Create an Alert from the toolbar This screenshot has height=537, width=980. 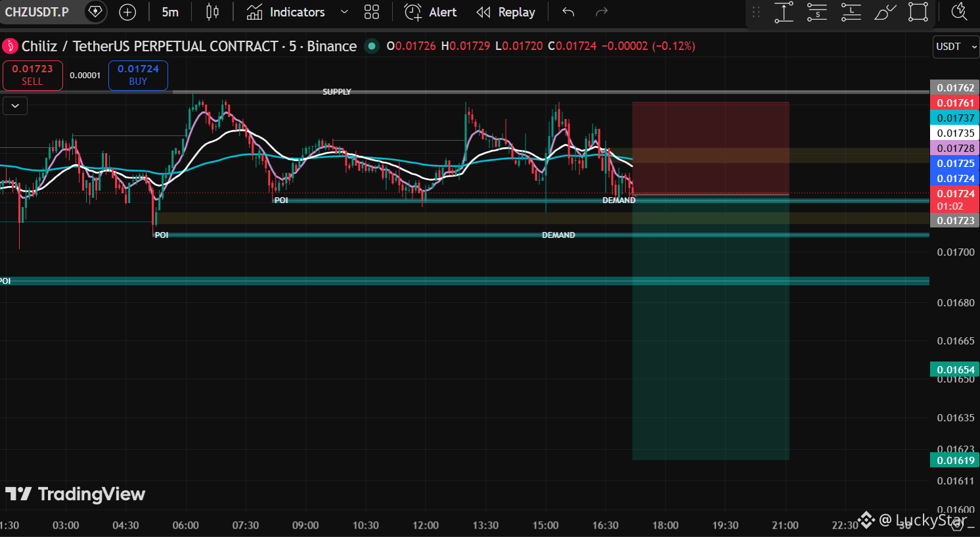(430, 12)
